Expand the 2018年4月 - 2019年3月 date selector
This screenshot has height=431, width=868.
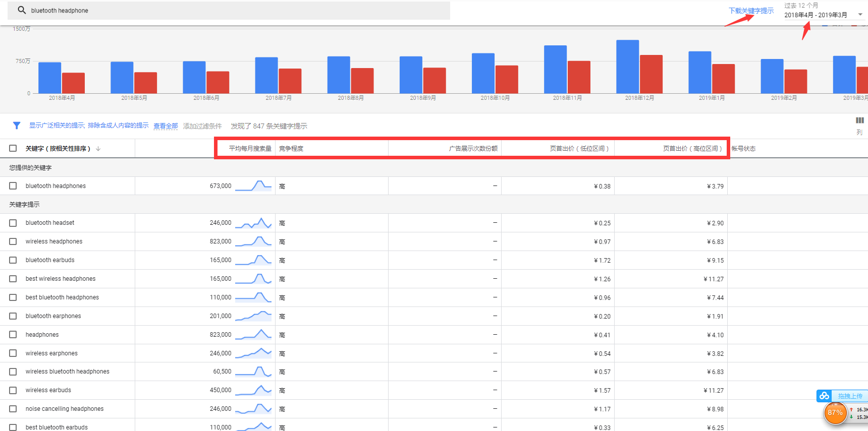point(815,15)
